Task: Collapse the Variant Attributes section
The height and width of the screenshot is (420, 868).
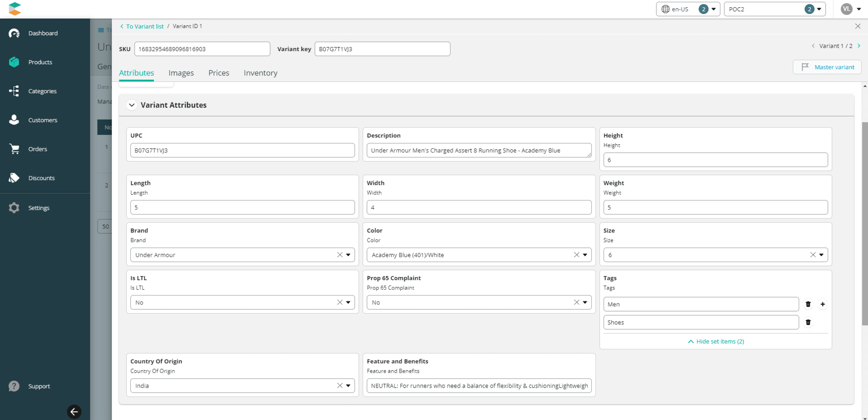Action: pos(131,105)
